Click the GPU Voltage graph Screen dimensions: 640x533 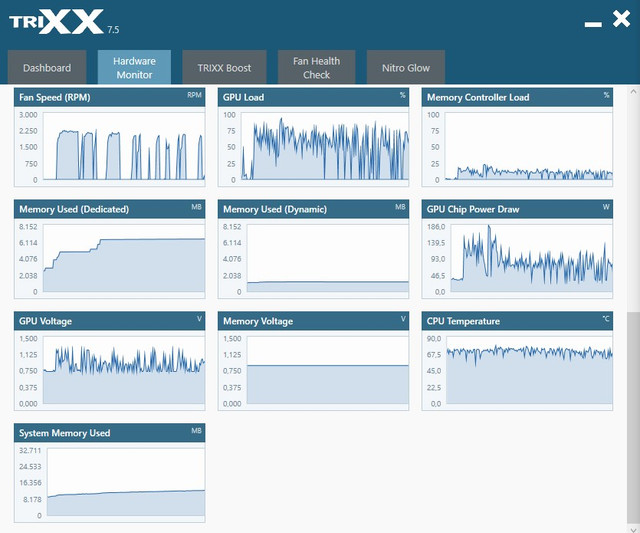[x=124, y=370]
